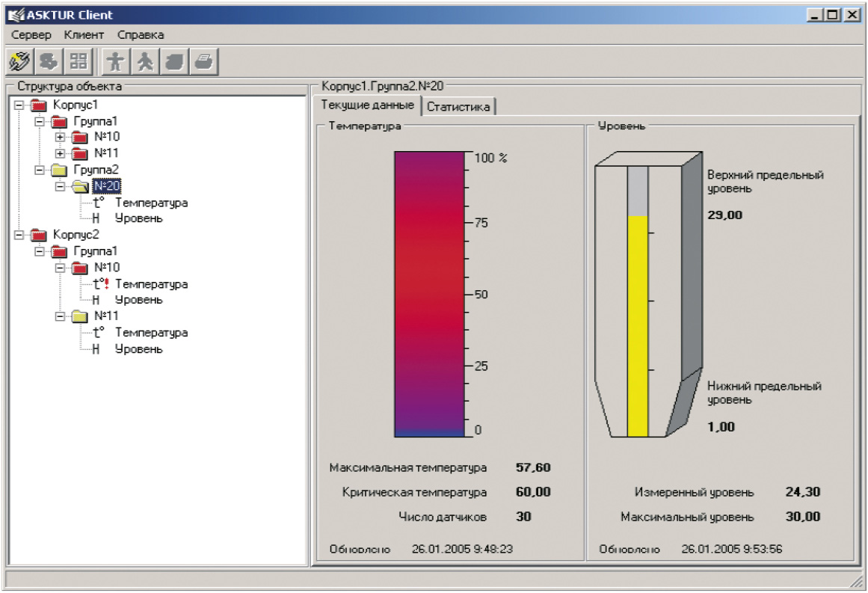868x593 pixels.
Task: Click the maximum level value 30,00
Action: 803,517
